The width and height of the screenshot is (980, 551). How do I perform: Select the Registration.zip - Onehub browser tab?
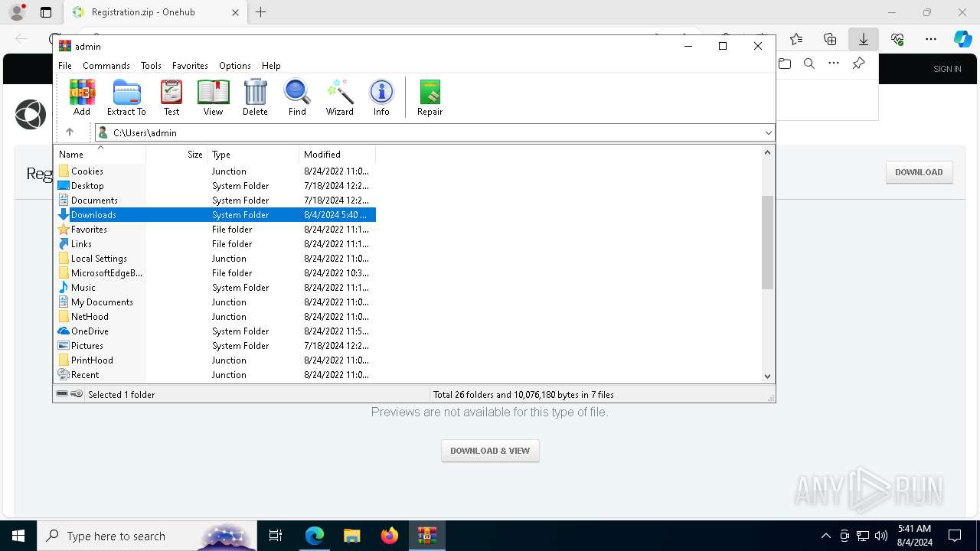(154, 12)
